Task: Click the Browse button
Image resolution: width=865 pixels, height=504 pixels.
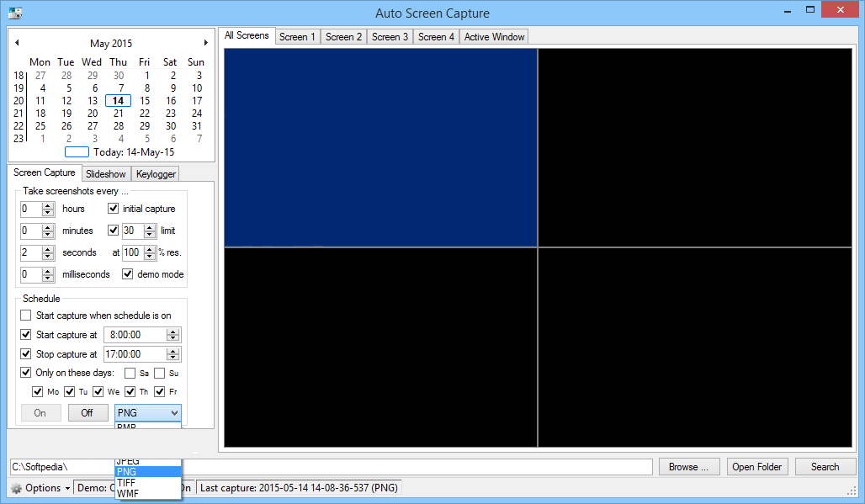Action: tap(688, 466)
